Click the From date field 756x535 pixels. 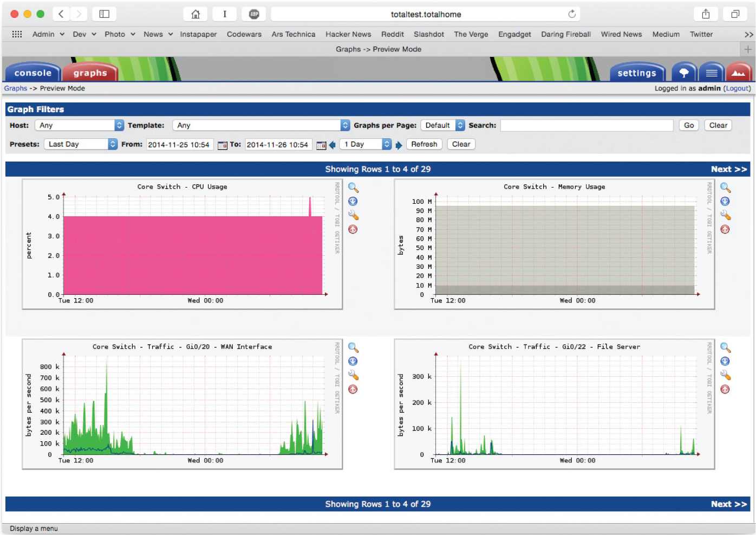tap(180, 145)
